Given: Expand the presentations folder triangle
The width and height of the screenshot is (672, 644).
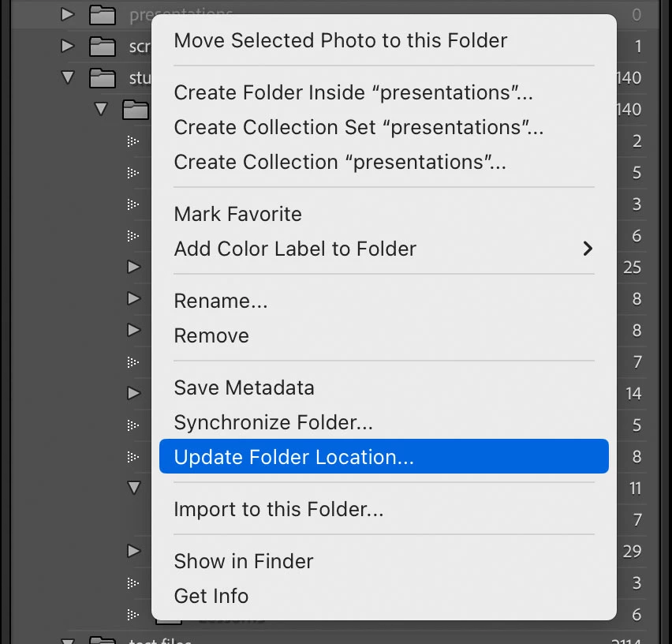Looking at the screenshot, I should 68,14.
